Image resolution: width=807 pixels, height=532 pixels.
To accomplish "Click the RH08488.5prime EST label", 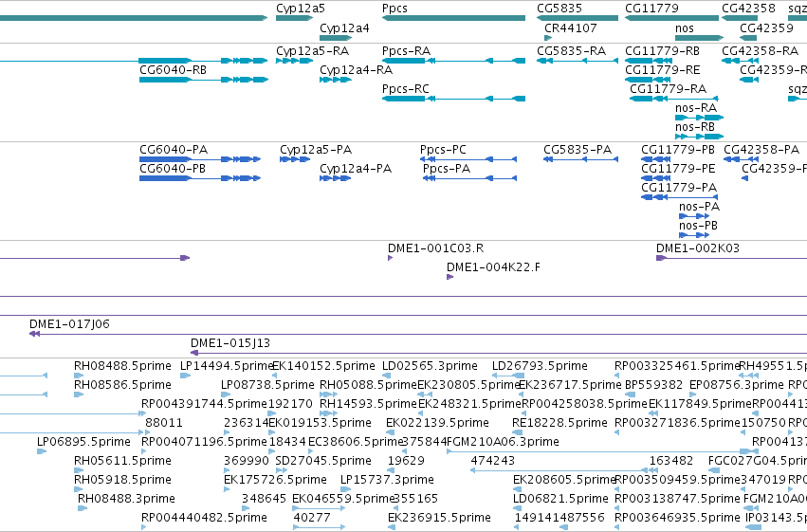I will pos(122,366).
